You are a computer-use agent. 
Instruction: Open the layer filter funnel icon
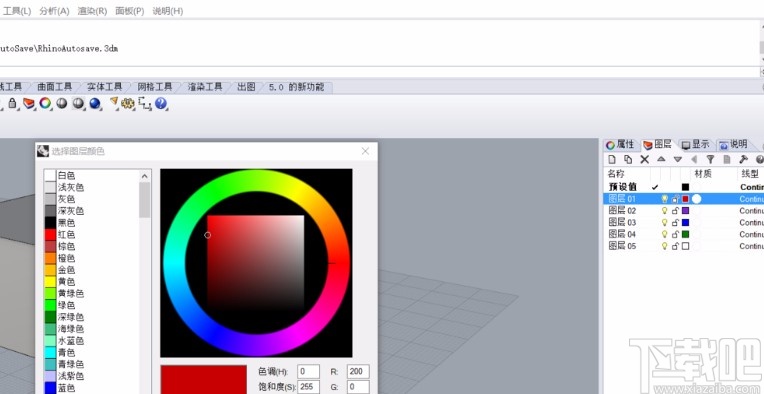point(710,159)
